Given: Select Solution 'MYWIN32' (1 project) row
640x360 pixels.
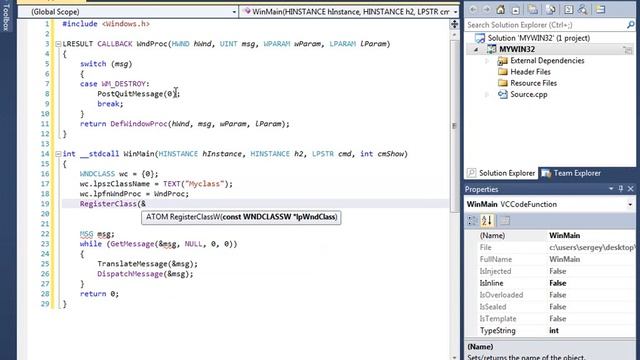Looking at the screenshot, I should 538,38.
